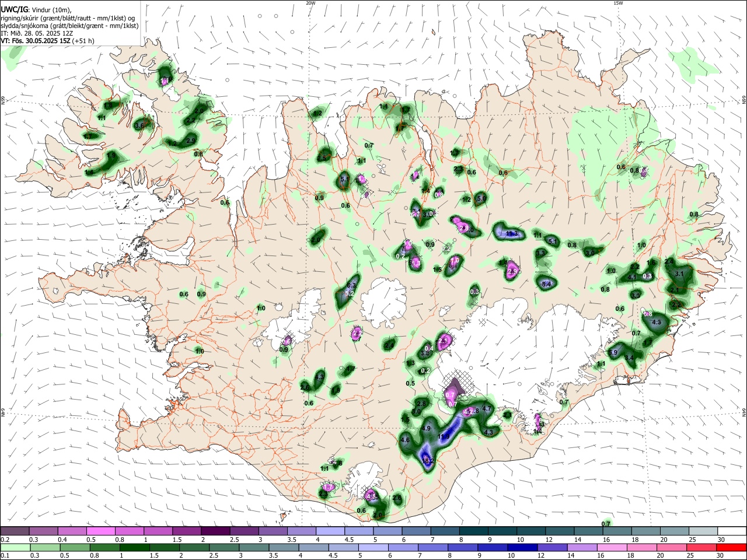The height and width of the screenshot is (560, 747).
Task: Click the 4.6 precipitation value on the map
Action: pyautogui.click(x=406, y=440)
